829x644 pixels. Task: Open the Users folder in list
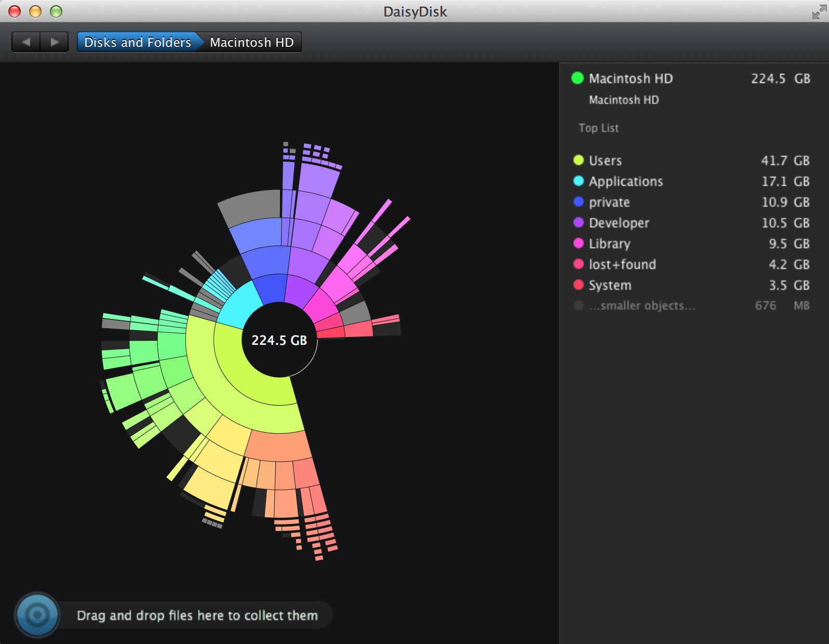coord(691,160)
